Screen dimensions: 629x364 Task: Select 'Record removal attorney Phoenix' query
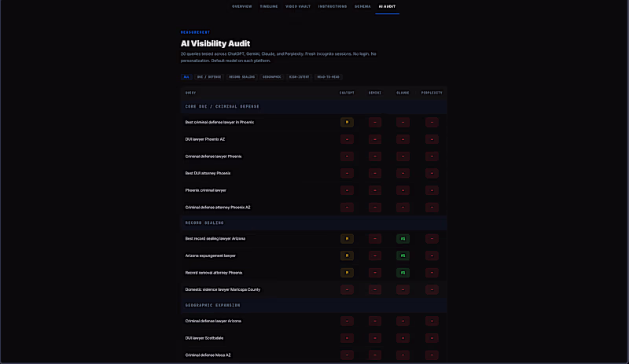tap(214, 273)
